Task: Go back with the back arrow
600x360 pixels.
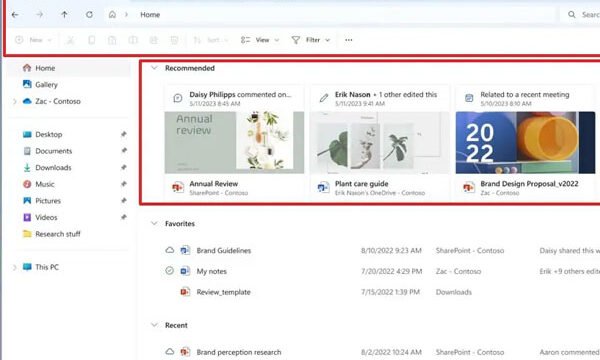Action: pyautogui.click(x=15, y=15)
